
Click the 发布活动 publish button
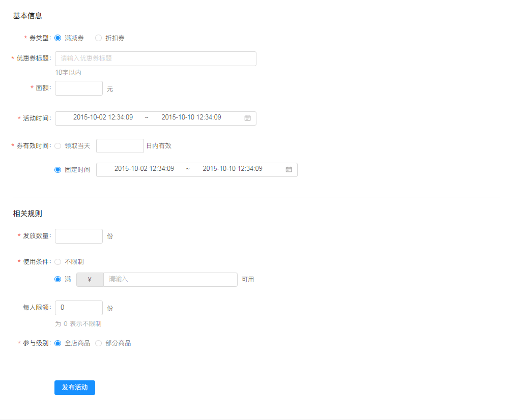point(74,387)
